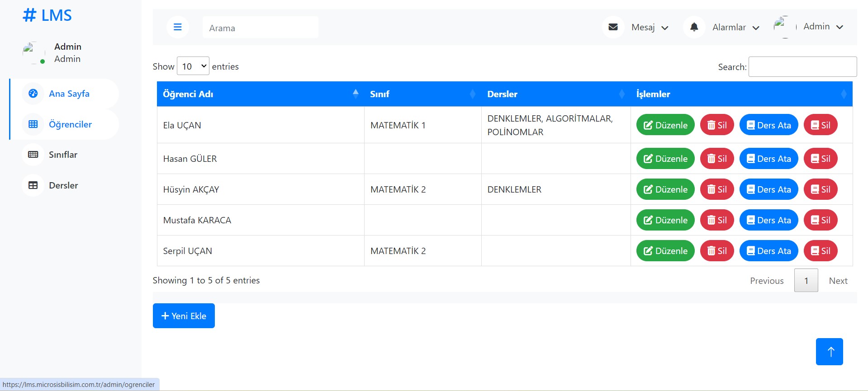The width and height of the screenshot is (868, 391).
Task: Sort table by Dersler column
Action: pyautogui.click(x=555, y=94)
